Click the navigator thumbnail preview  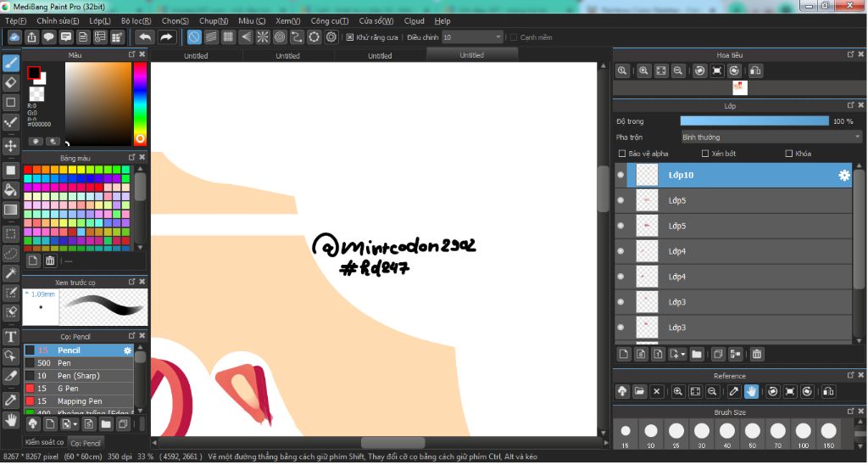[x=739, y=88]
